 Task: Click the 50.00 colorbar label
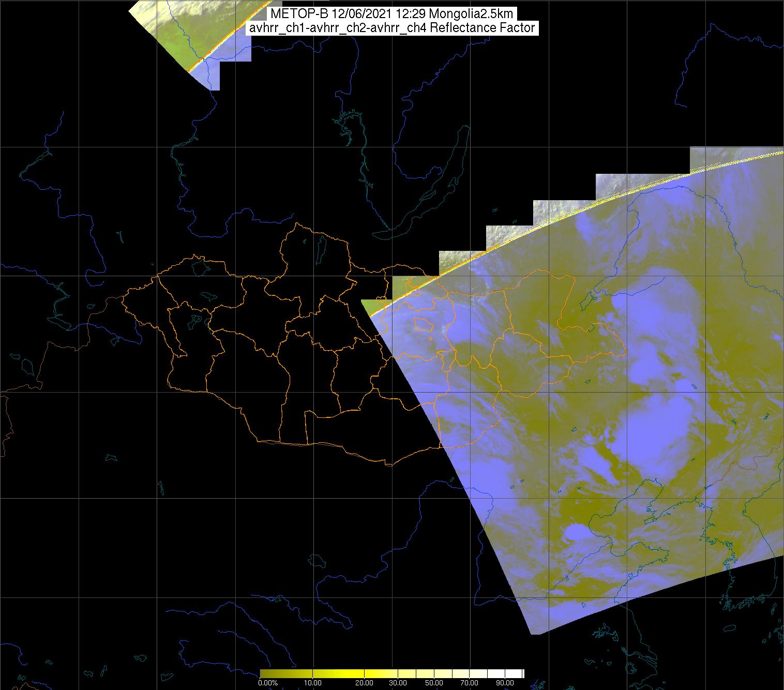click(x=434, y=683)
